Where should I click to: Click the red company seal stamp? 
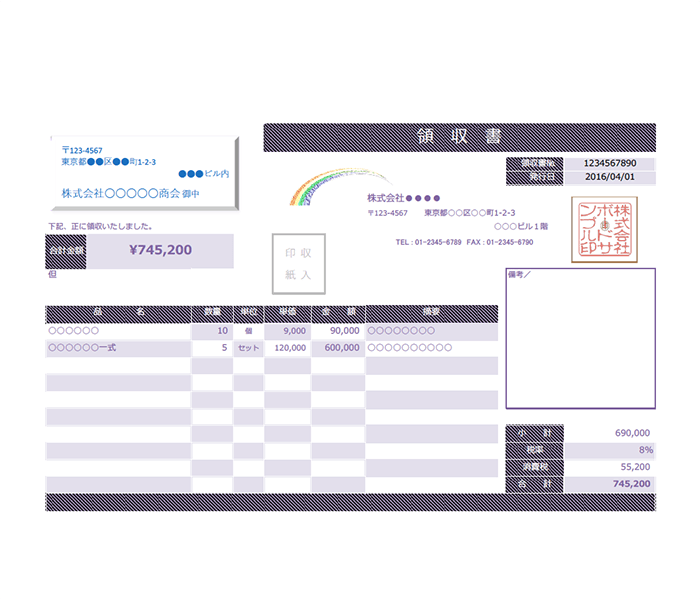pyautogui.click(x=604, y=229)
